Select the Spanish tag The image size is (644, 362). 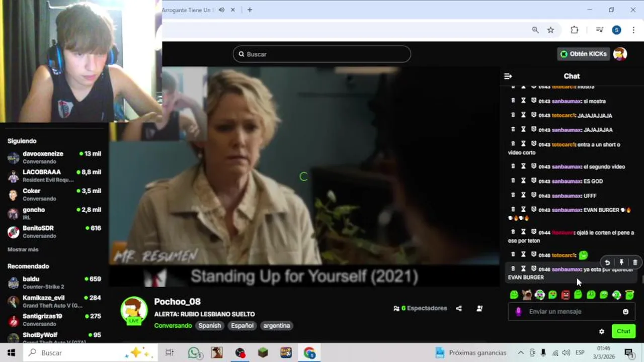click(x=210, y=325)
